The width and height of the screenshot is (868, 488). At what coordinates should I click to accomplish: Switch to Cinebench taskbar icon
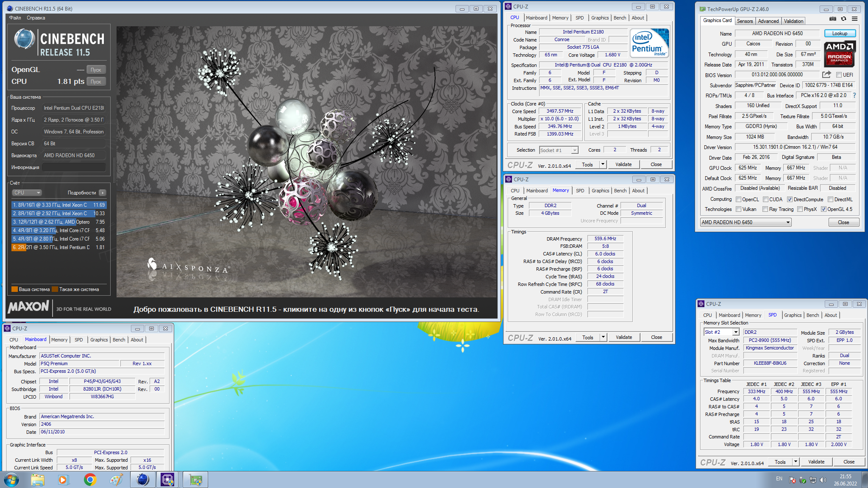point(142,480)
